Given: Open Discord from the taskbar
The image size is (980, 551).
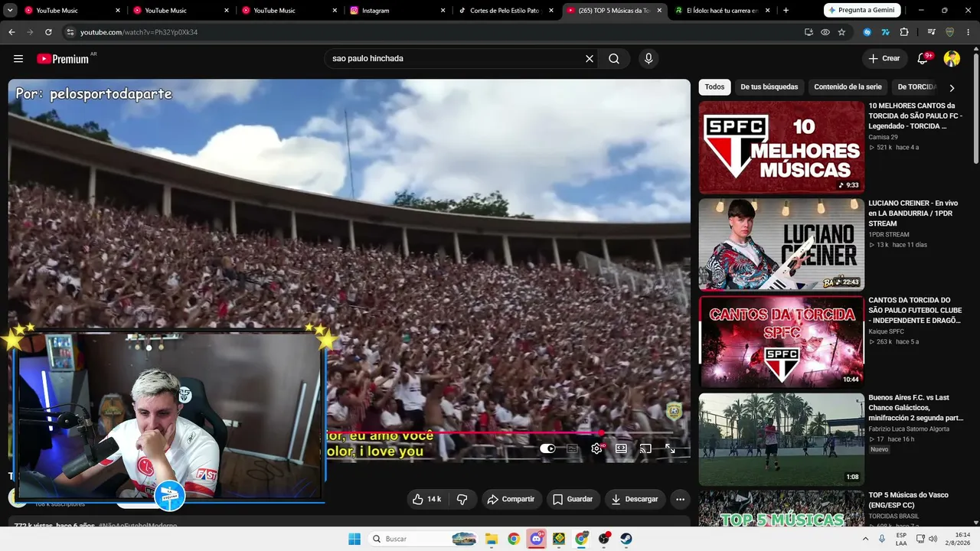Looking at the screenshot, I should pyautogui.click(x=537, y=539).
